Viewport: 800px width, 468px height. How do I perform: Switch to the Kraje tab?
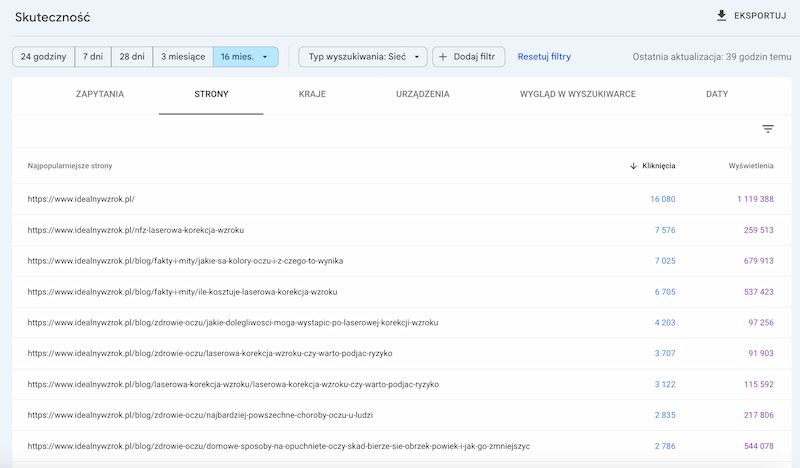(x=312, y=95)
